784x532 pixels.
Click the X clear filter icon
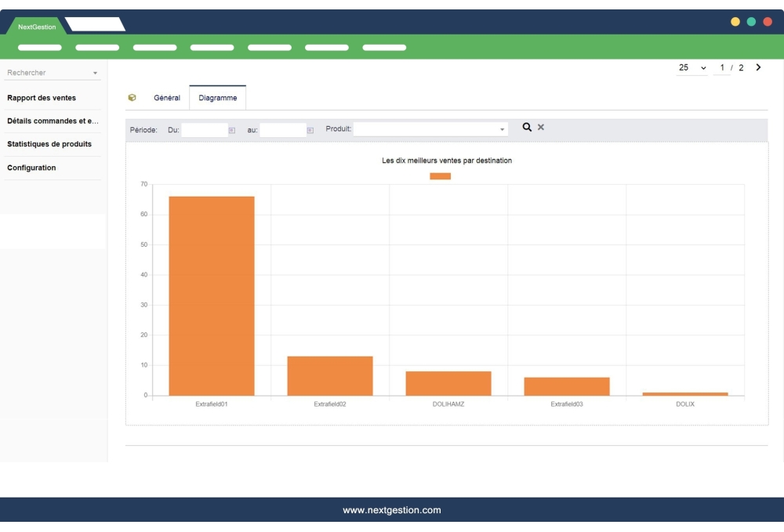(x=541, y=128)
